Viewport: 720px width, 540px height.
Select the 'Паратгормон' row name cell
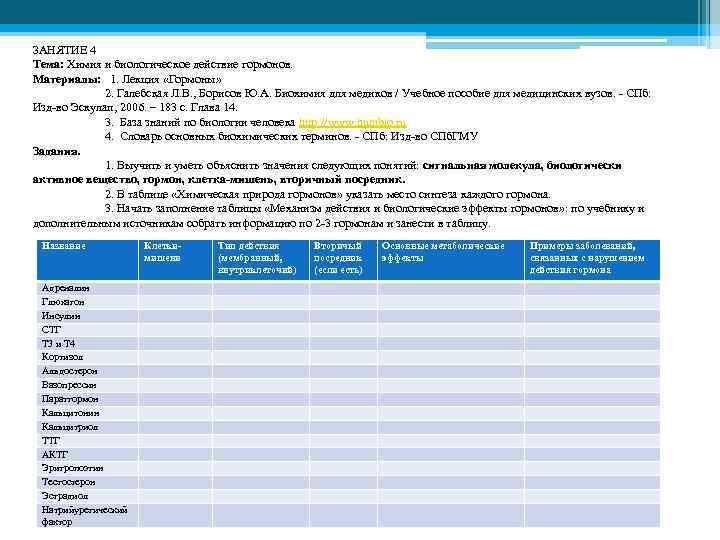pos(87,399)
